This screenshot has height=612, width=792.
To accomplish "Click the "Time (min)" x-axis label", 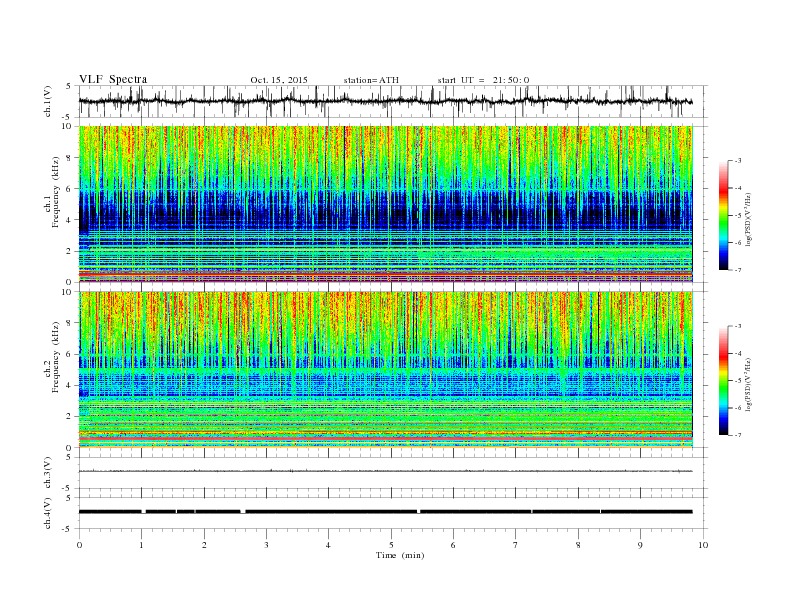I will (400, 555).
